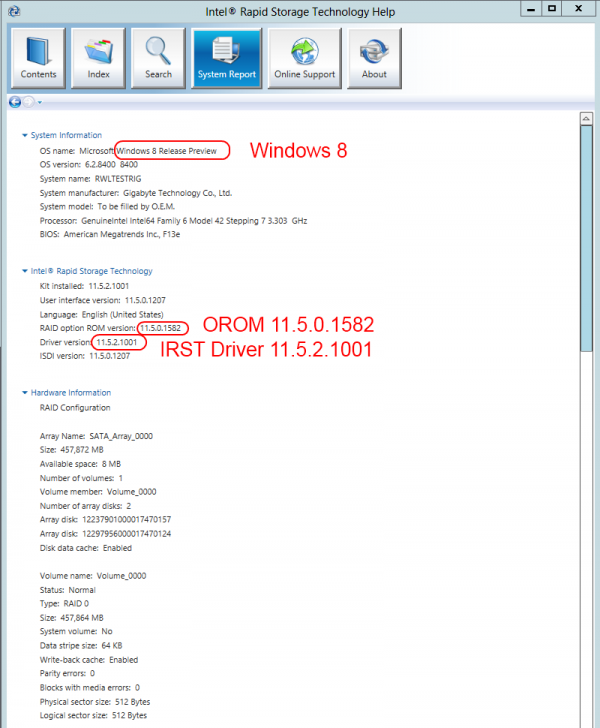Click volume Size 457,864 MB
The width and height of the screenshot is (600, 728).
coord(72,618)
